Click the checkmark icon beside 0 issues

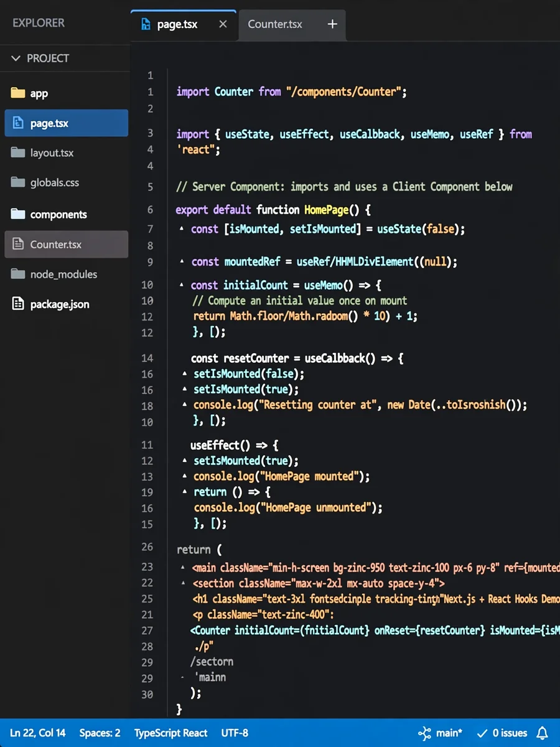pyautogui.click(x=482, y=733)
